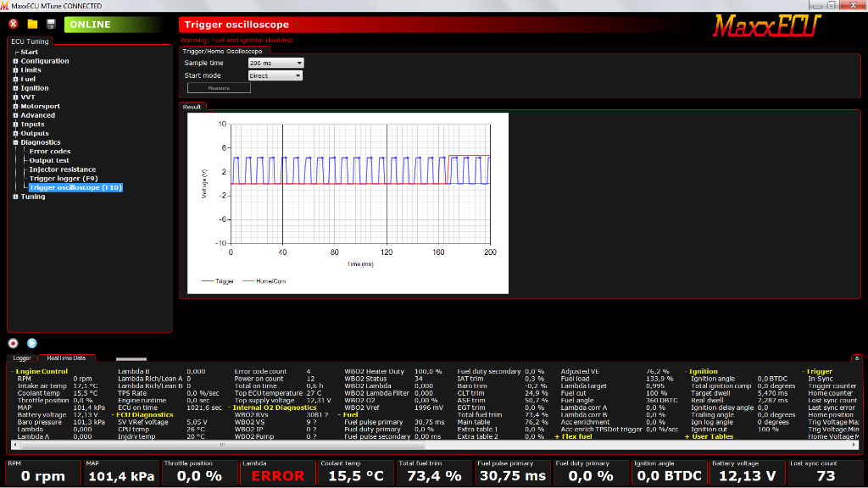Select the Trigger/Home Oscilloscope tab

(x=223, y=52)
